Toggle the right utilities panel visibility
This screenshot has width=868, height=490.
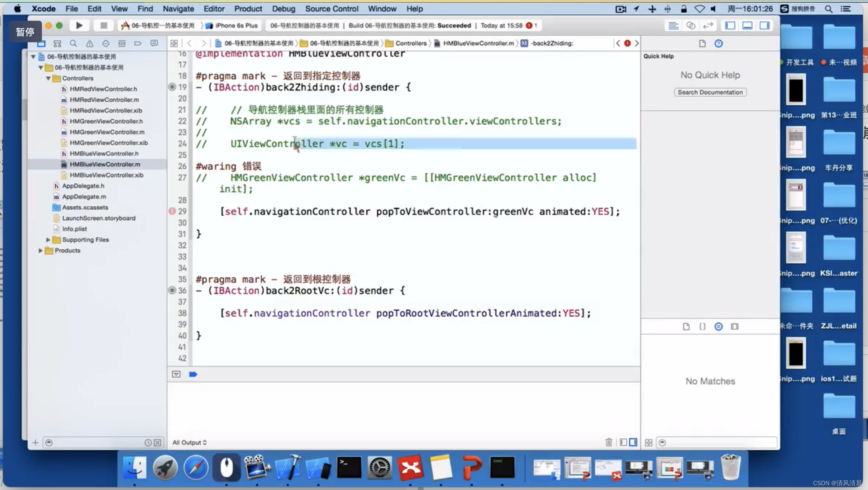[766, 25]
